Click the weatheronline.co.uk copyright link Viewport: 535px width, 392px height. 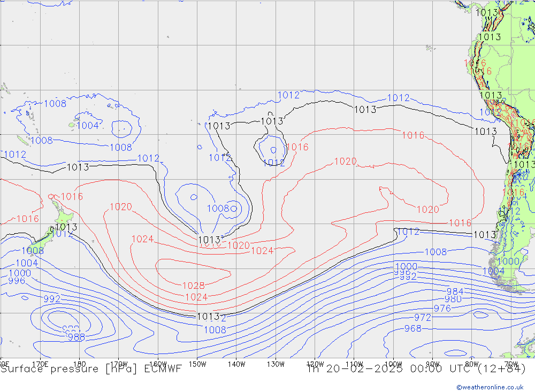point(490,387)
